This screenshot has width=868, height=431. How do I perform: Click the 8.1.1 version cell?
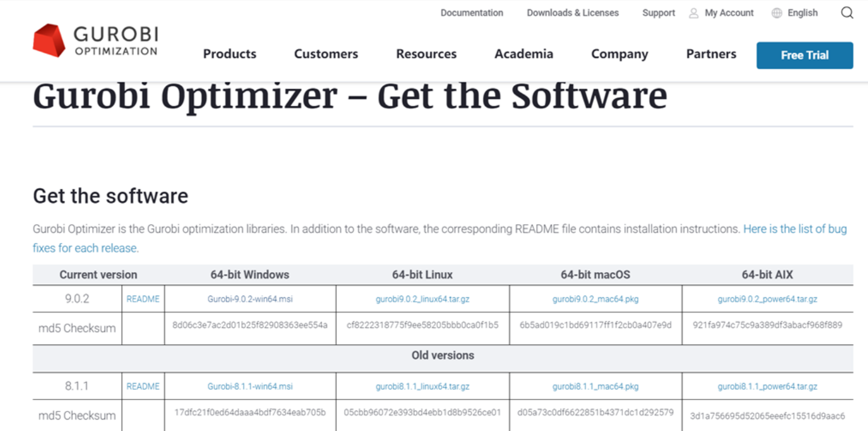click(77, 386)
